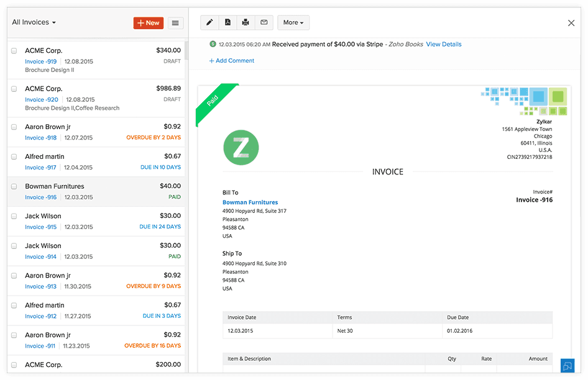Image resolution: width=588 pixels, height=380 pixels.
Task: Click the print invoice icon
Action: (246, 22)
